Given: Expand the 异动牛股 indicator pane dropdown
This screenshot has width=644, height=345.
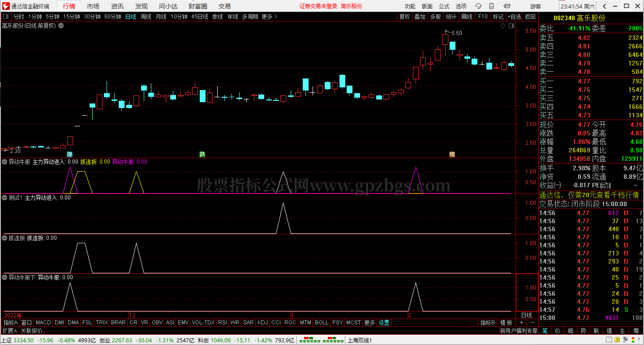Looking at the screenshot, I should tap(4, 162).
